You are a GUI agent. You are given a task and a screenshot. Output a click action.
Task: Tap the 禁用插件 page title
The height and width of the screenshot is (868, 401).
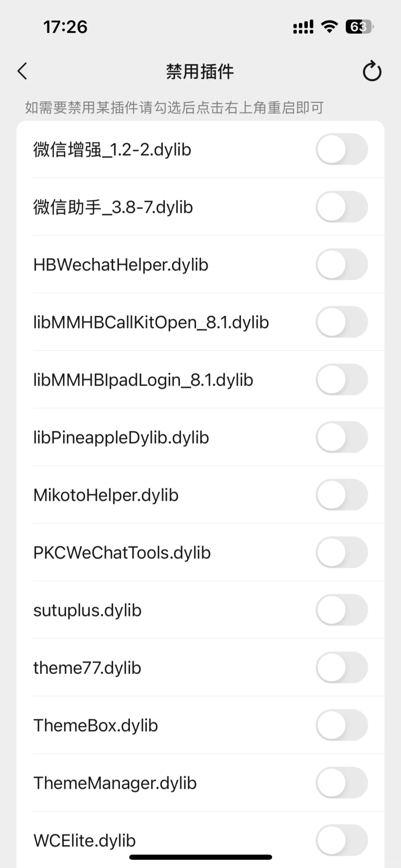click(200, 71)
